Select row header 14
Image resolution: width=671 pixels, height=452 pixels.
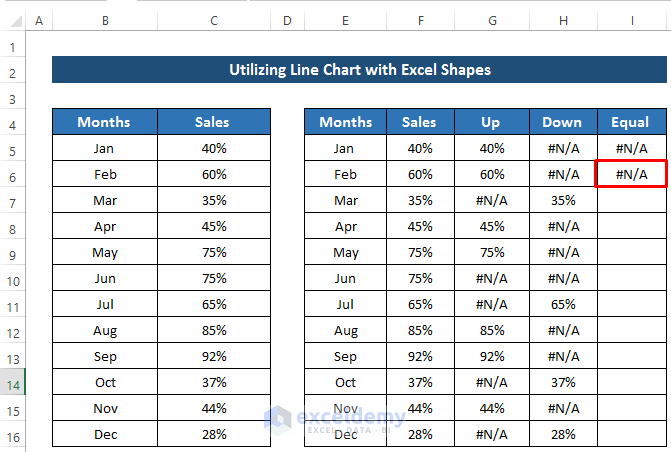[13, 382]
